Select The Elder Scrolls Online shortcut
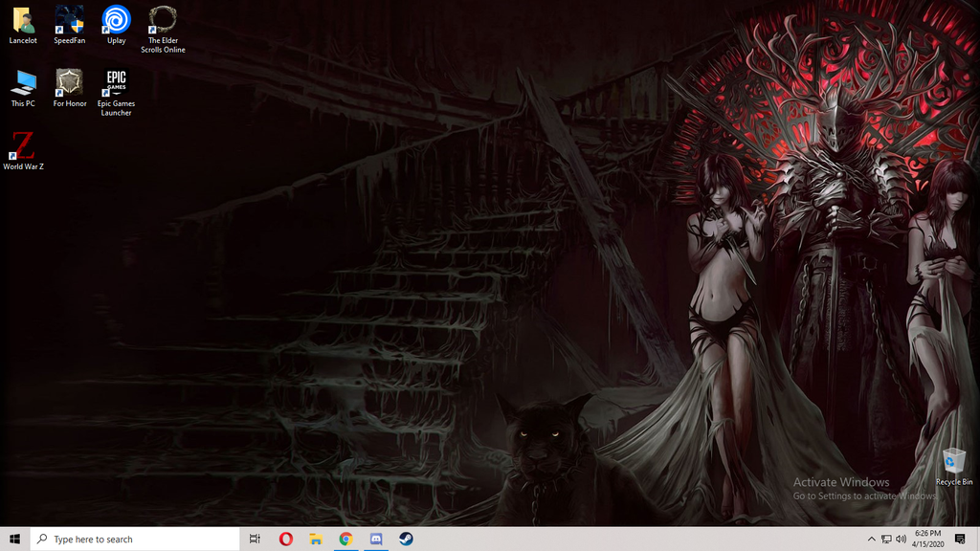The width and height of the screenshot is (980, 551). click(163, 30)
